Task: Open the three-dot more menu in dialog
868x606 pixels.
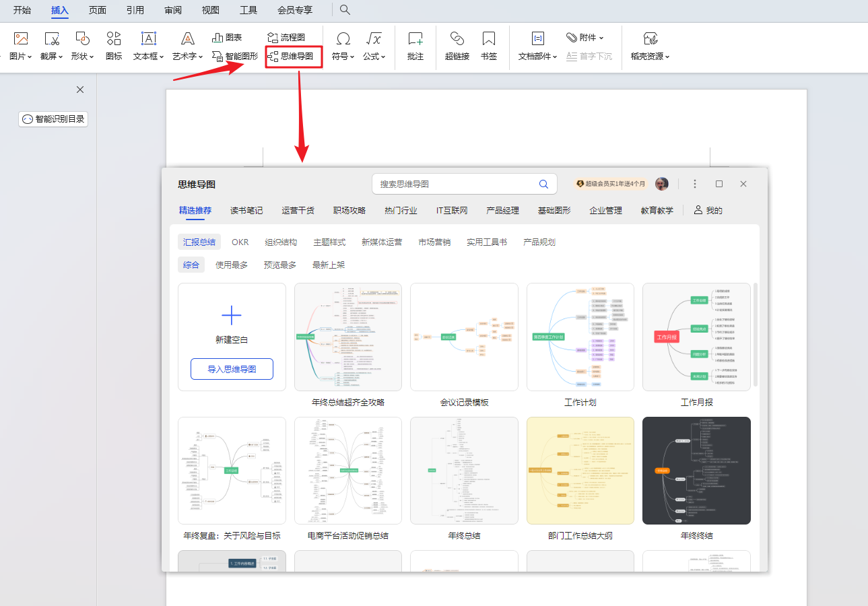Action: (x=695, y=184)
